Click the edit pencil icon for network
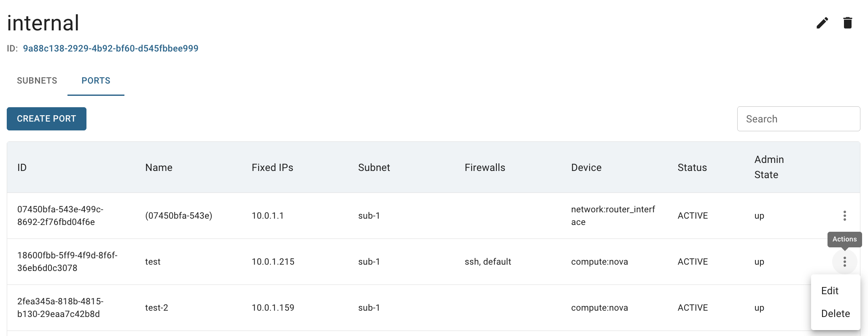 click(822, 23)
